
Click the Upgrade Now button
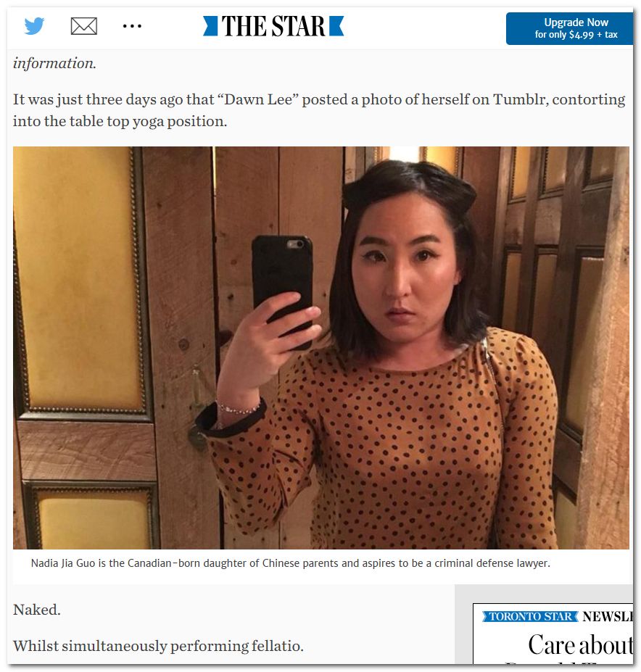click(x=569, y=28)
